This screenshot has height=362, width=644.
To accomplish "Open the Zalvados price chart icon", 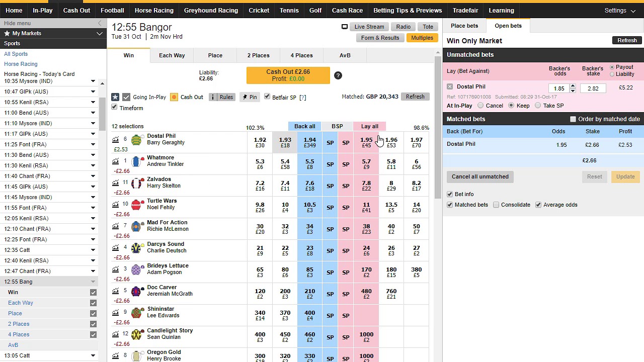I will pos(115,183).
